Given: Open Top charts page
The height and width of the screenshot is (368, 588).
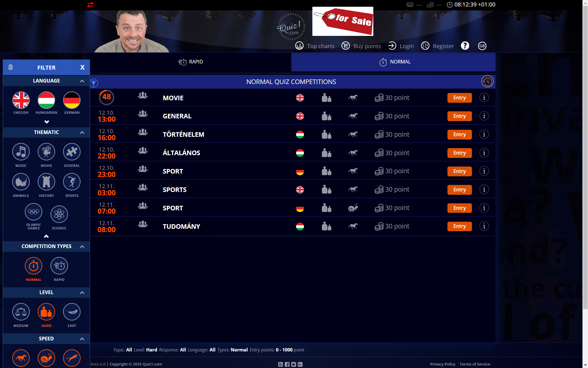Looking at the screenshot, I should tap(315, 46).
